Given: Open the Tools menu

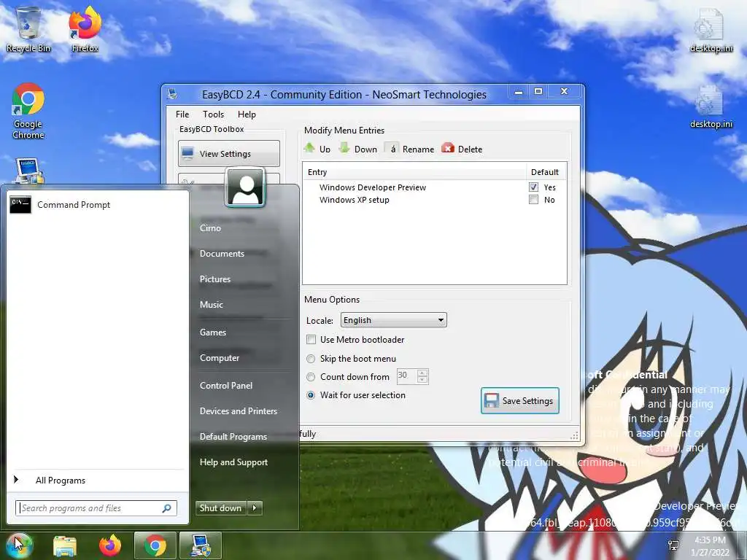Looking at the screenshot, I should click(x=213, y=114).
